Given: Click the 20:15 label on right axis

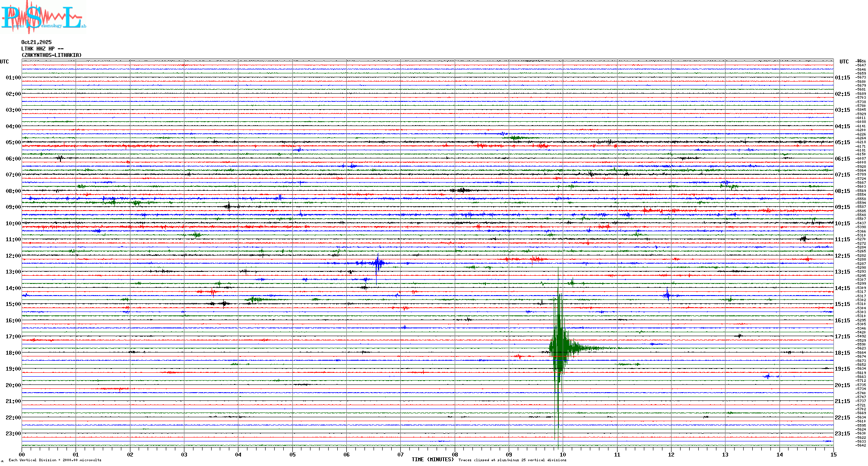Looking at the screenshot, I should pos(842,385).
